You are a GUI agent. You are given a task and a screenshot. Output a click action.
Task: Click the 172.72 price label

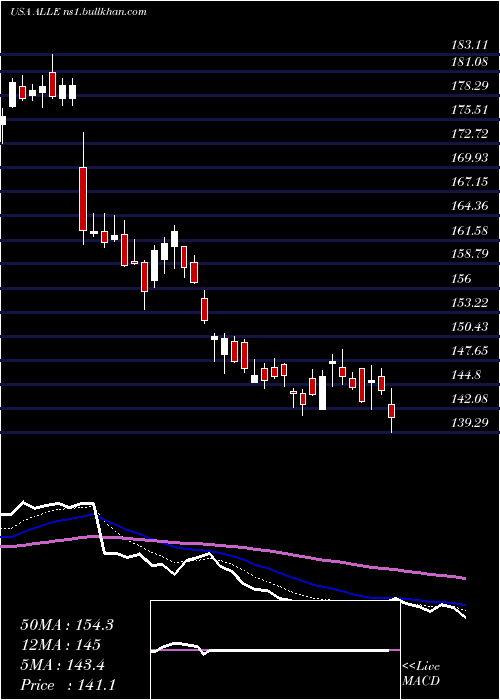click(470, 134)
